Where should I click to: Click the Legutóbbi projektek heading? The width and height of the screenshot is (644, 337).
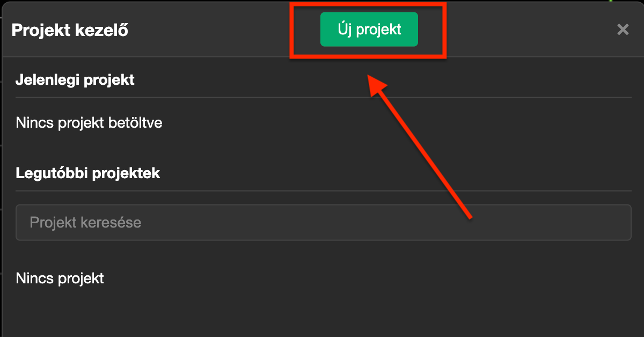(88, 173)
